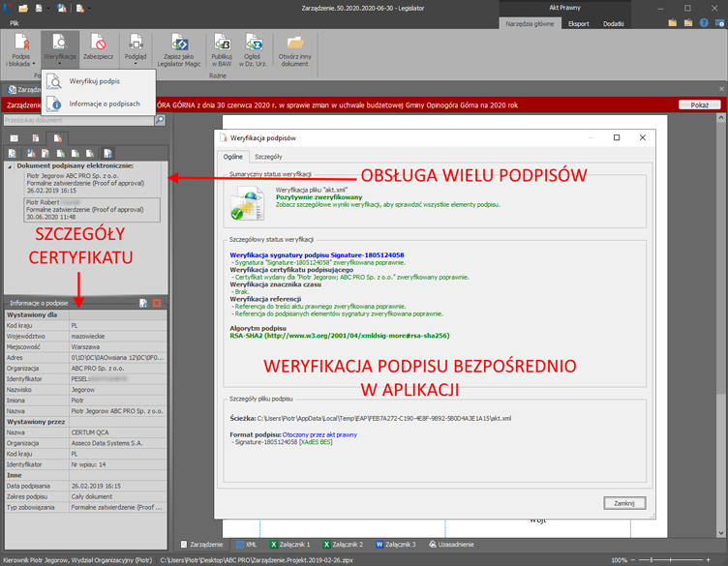Image resolution: width=728 pixels, height=566 pixels.
Task: Click the Pokaż button on red bar
Action: tap(700, 104)
